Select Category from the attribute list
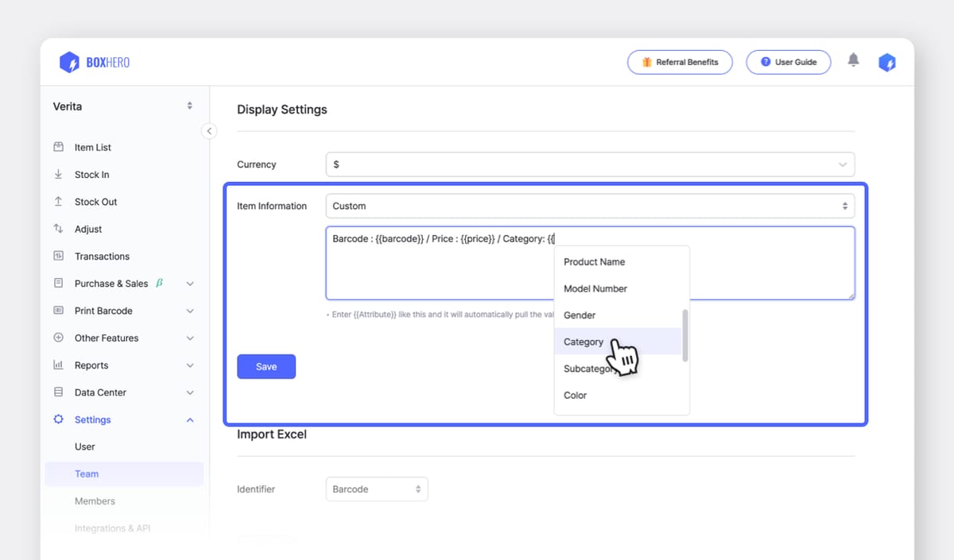Viewport: 954px width, 560px height. point(583,342)
